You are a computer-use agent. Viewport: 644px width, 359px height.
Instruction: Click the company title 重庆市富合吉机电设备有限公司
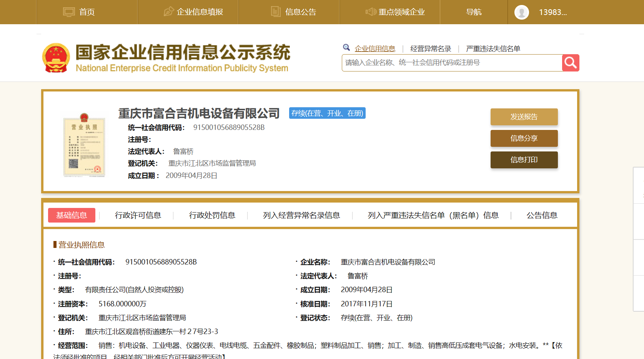coord(199,113)
